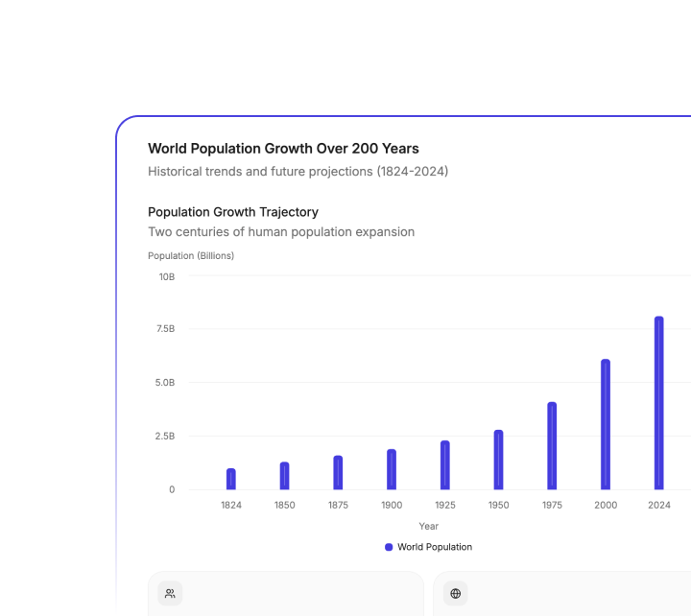Pick the 1925 bar in the chart
691x616 pixels.
click(x=445, y=465)
